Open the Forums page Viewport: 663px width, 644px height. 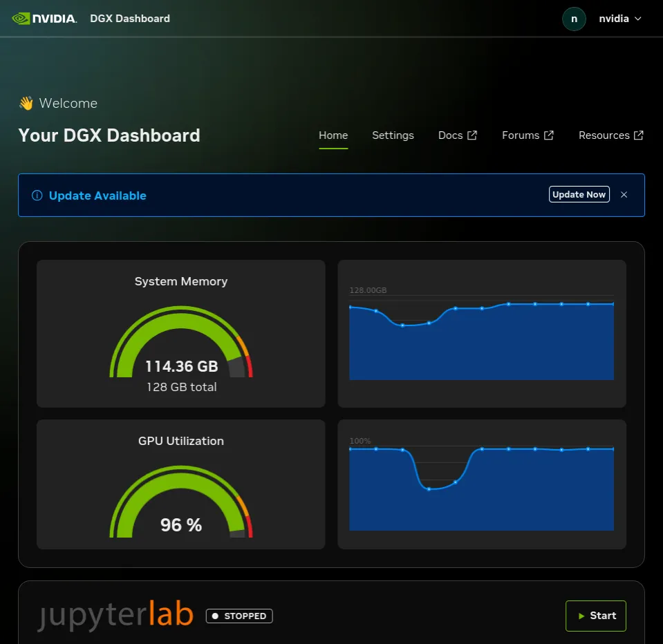(521, 135)
